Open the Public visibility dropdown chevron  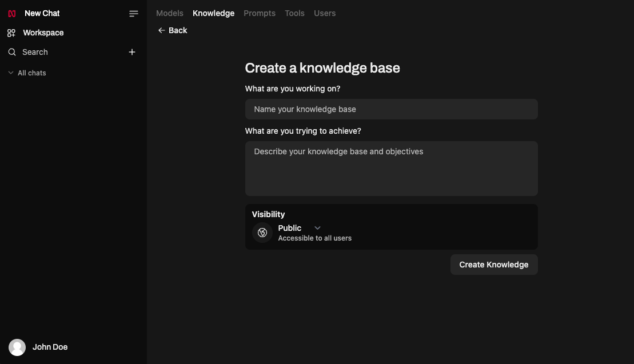point(317,228)
